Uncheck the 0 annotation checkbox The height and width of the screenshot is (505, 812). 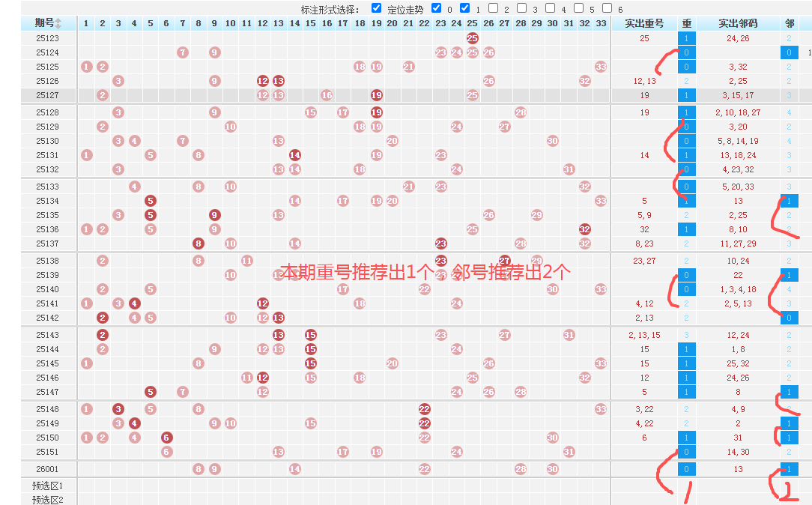pos(437,8)
